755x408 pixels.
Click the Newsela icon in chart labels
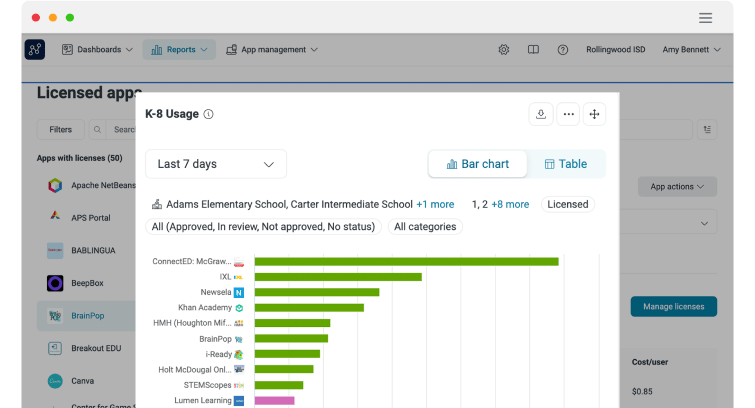click(239, 292)
